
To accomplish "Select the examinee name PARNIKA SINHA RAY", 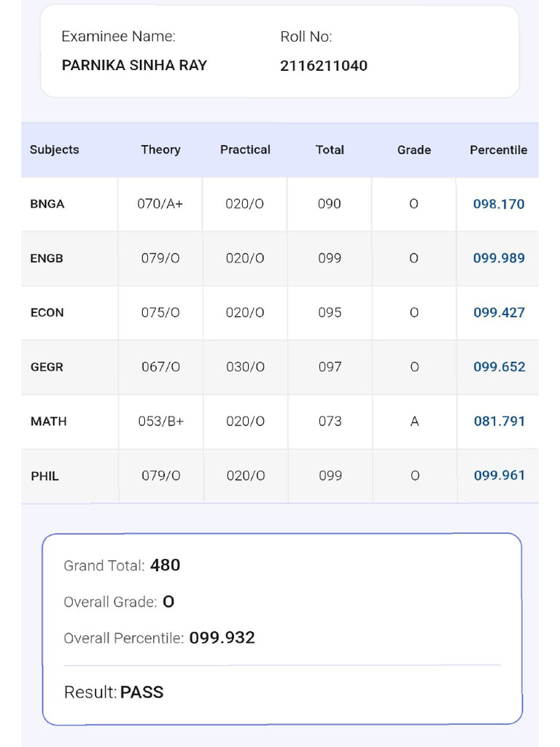I will pyautogui.click(x=134, y=66).
